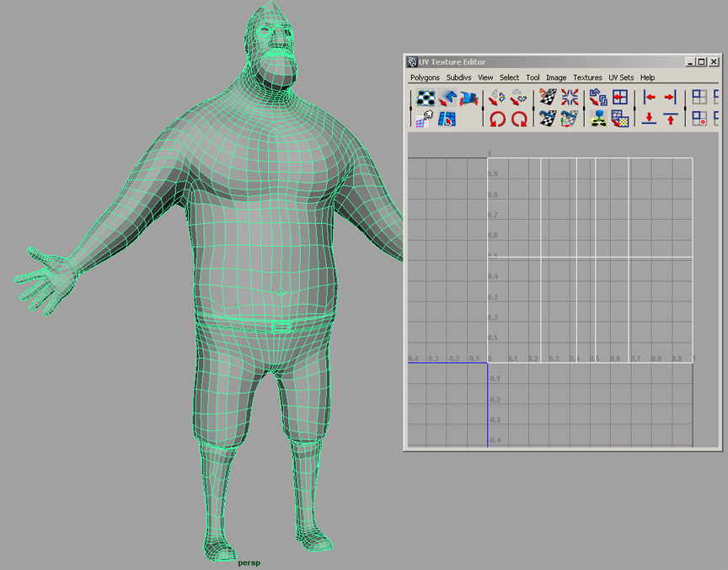Click the Move and Sew UVs icon

(570, 119)
